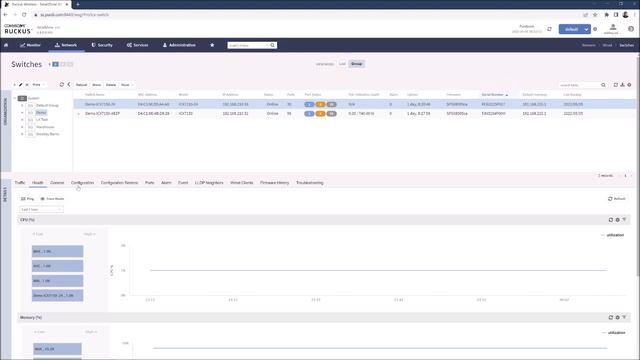
Task: Click the favorites star icon
Action: click(x=212, y=45)
